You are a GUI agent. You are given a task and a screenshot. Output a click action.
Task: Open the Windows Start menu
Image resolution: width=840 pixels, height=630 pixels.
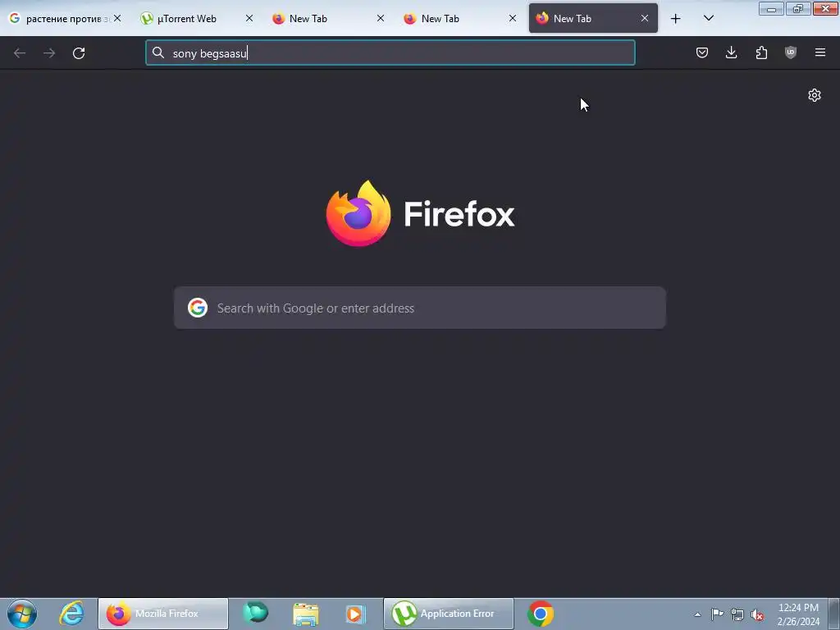coord(22,614)
